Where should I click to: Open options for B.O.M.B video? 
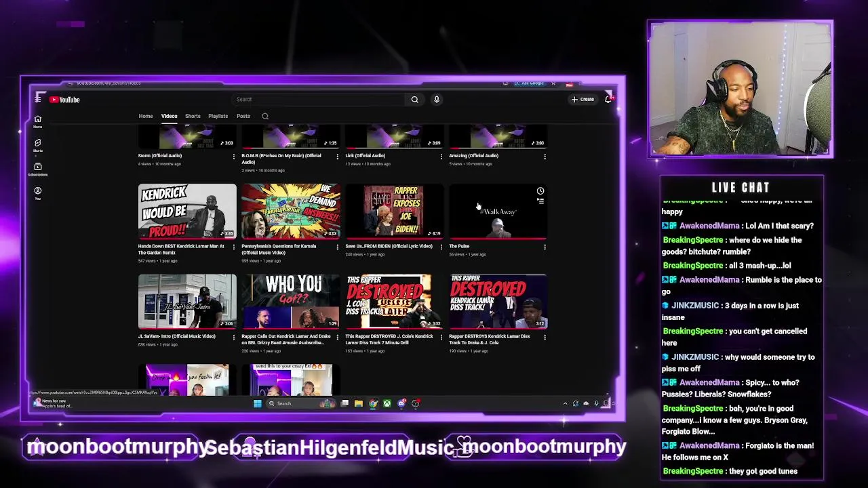(x=338, y=157)
